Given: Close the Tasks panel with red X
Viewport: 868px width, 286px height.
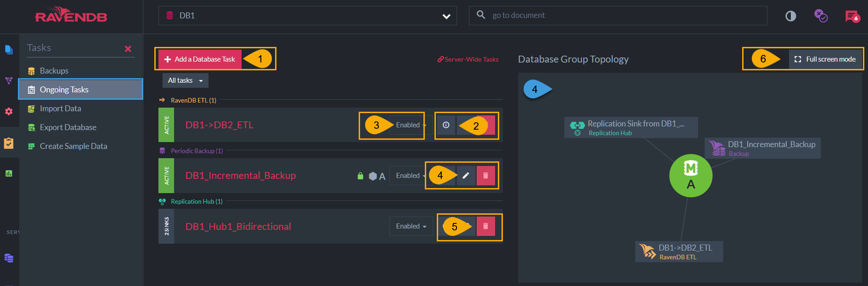Looking at the screenshot, I should (x=128, y=49).
